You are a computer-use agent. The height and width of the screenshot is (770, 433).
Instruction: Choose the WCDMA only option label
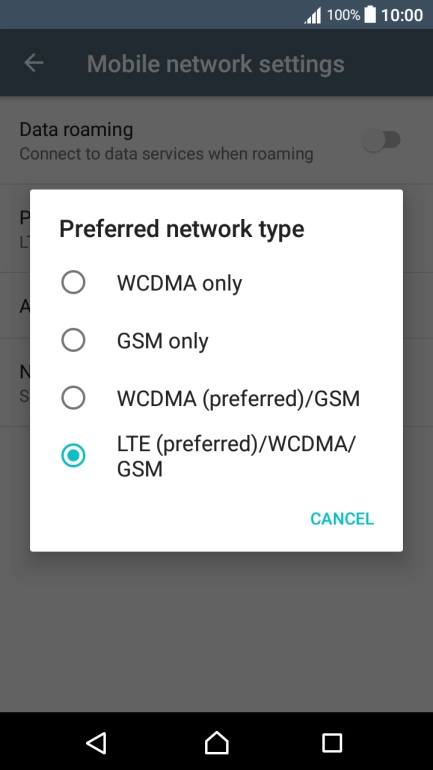[179, 283]
